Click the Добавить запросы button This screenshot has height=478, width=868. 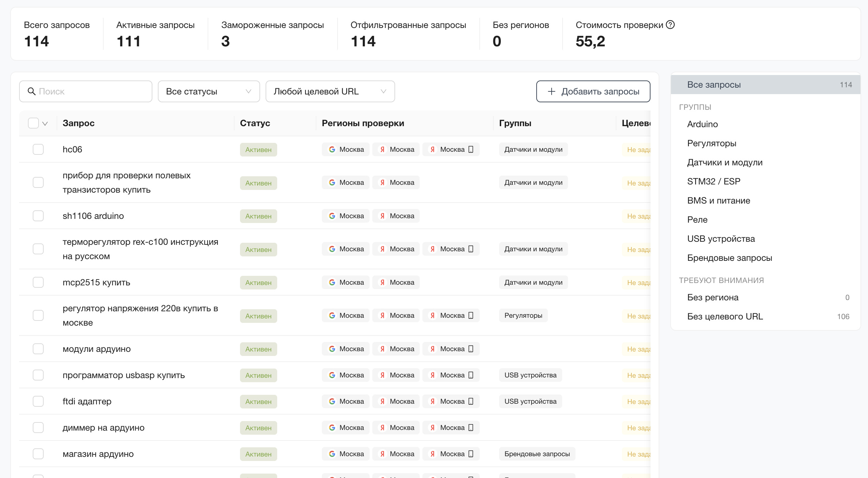(593, 91)
